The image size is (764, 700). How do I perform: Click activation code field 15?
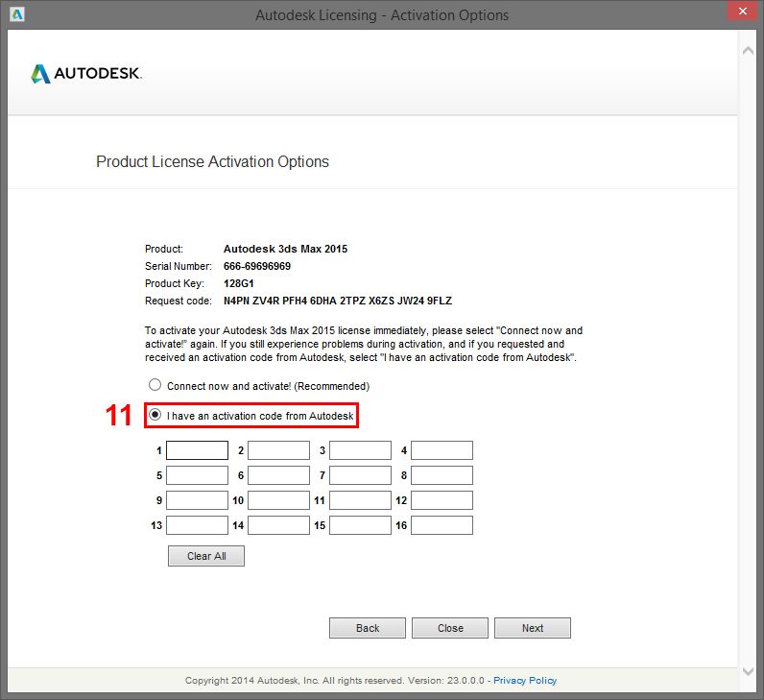[360, 525]
